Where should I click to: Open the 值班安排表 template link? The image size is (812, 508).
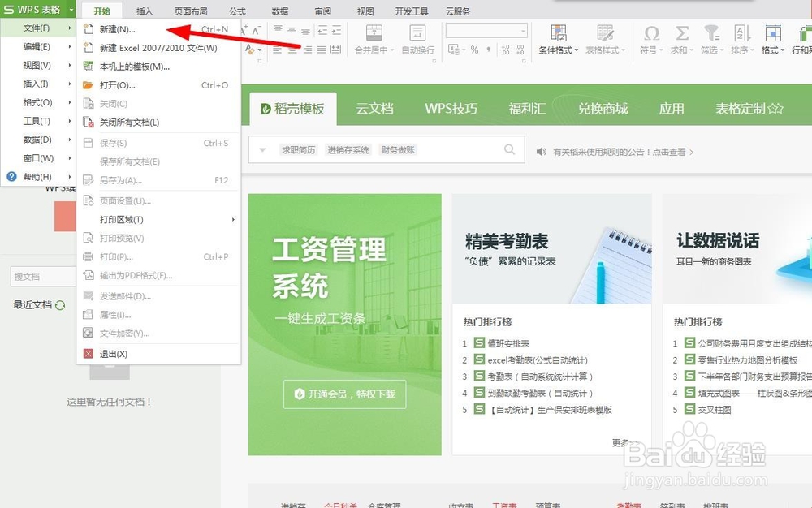[508, 343]
